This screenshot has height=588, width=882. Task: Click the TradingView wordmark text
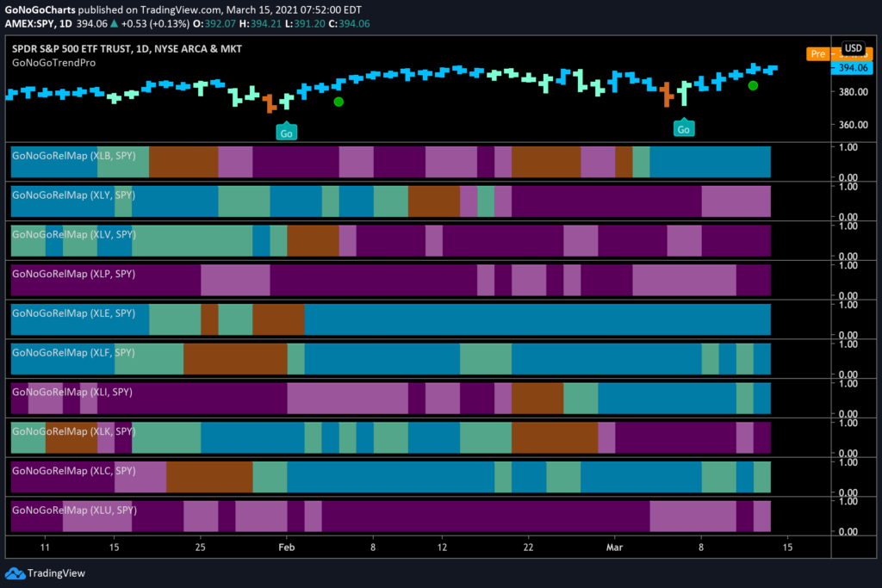56,573
